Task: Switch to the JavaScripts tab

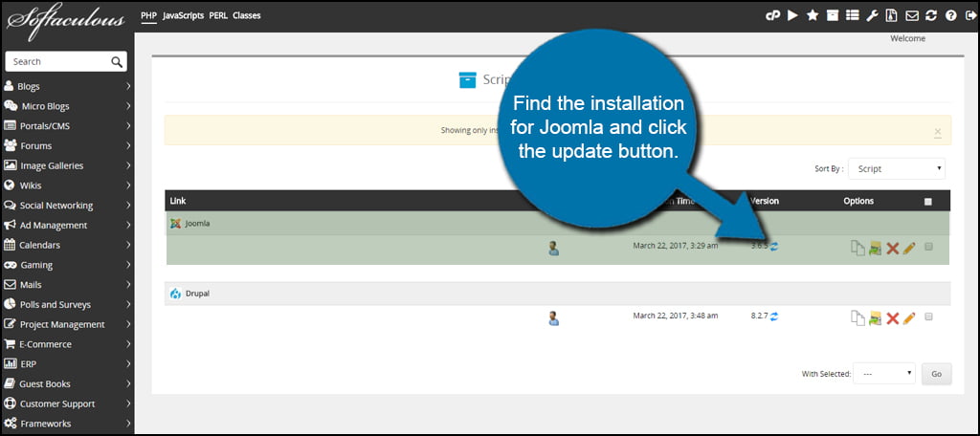Action: pos(183,15)
